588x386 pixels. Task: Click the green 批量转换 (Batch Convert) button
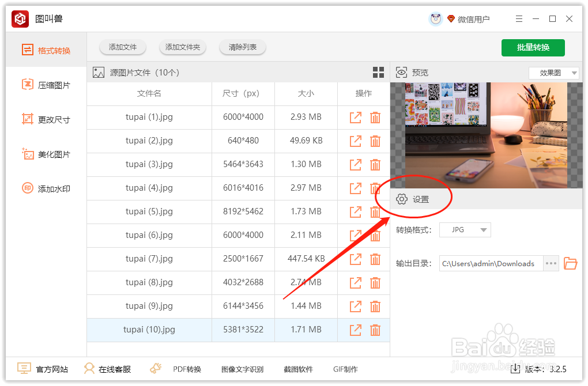[x=533, y=48]
